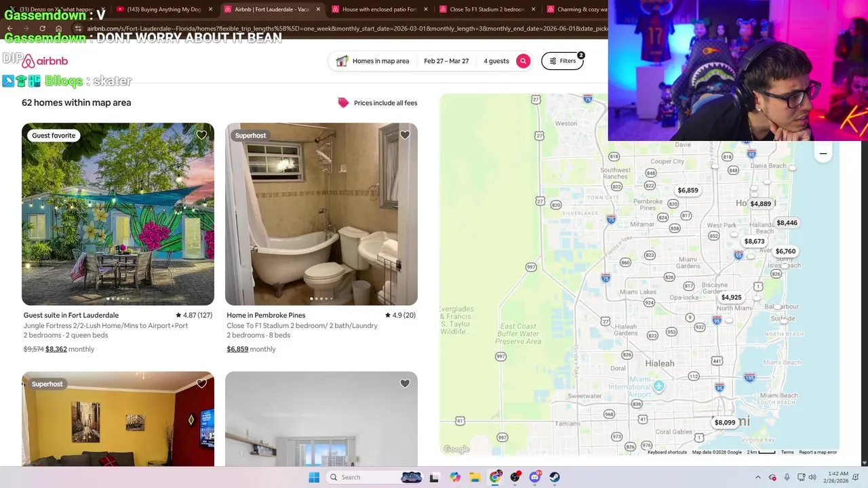Image resolution: width=868 pixels, height=488 pixels.
Task: Open the yellow living room listing photo
Action: (x=118, y=419)
